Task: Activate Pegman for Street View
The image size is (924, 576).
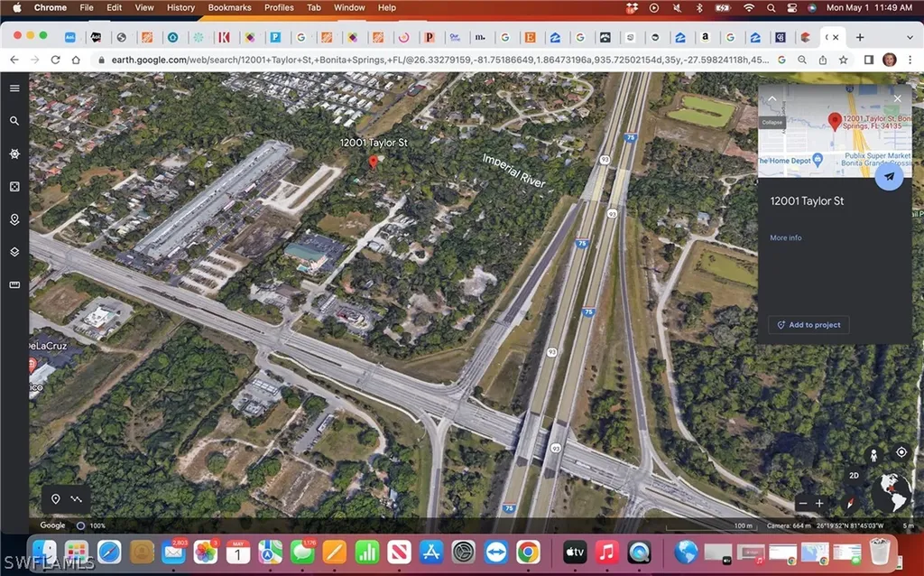Action: [x=873, y=456]
